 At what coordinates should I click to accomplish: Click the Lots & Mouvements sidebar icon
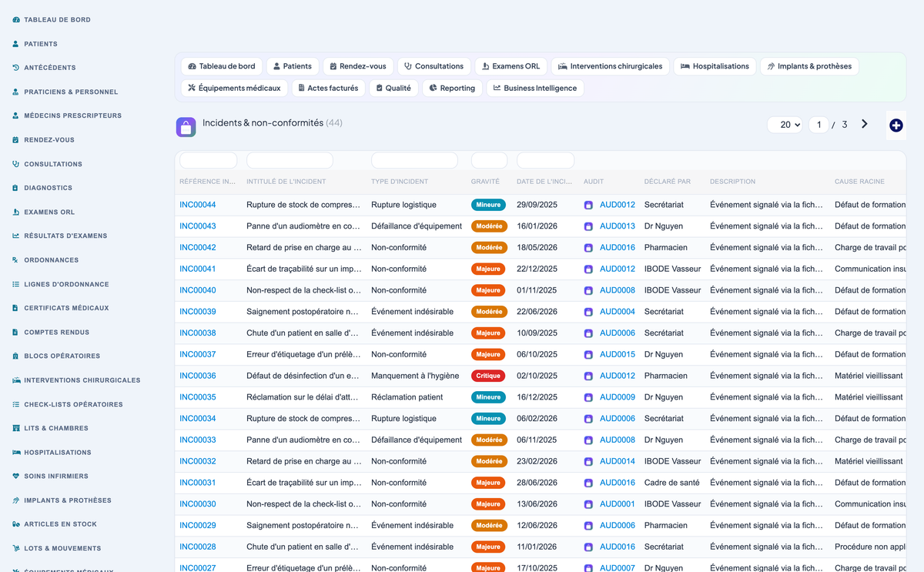point(16,549)
